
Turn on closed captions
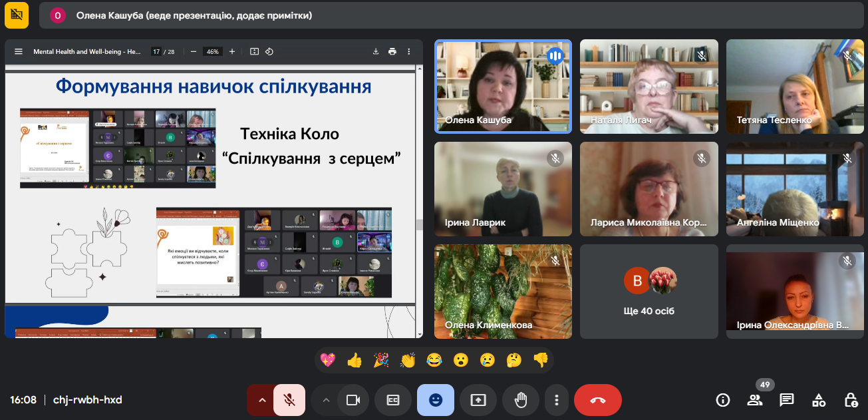tap(393, 400)
